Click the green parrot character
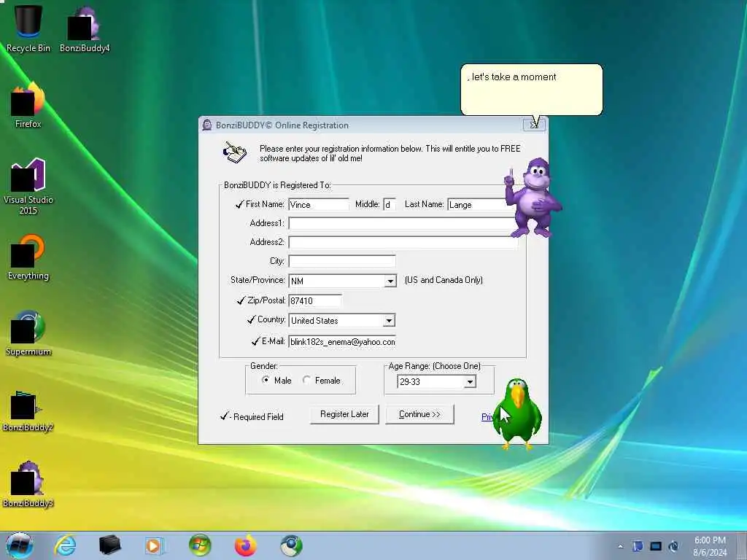The height and width of the screenshot is (560, 747). (x=517, y=413)
